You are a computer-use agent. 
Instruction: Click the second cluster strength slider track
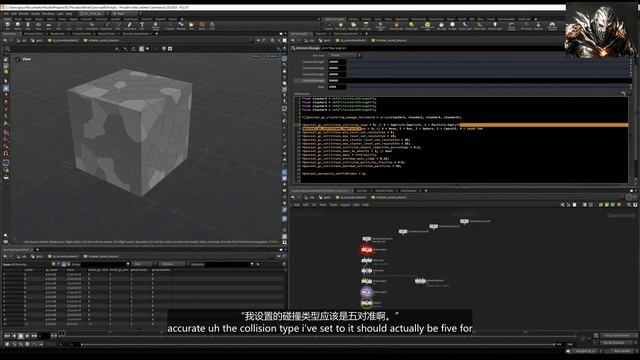click(x=488, y=68)
